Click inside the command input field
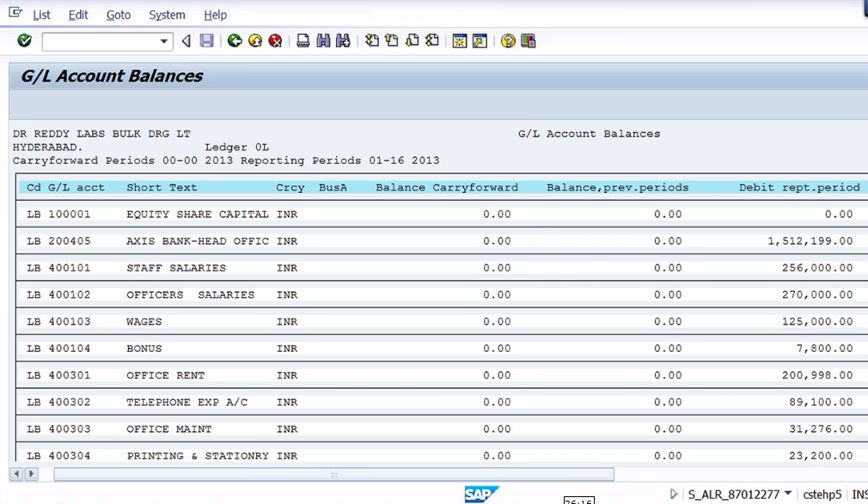The width and height of the screenshot is (868, 504). 101,41
